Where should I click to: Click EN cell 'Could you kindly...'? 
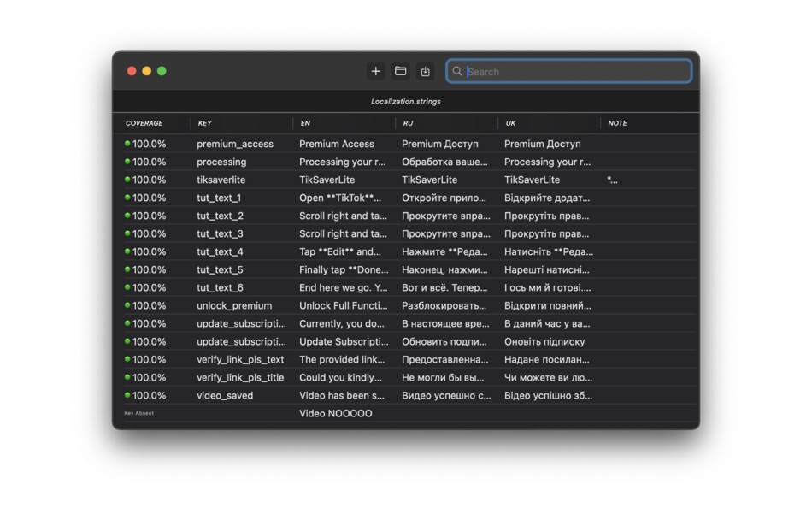pos(340,378)
